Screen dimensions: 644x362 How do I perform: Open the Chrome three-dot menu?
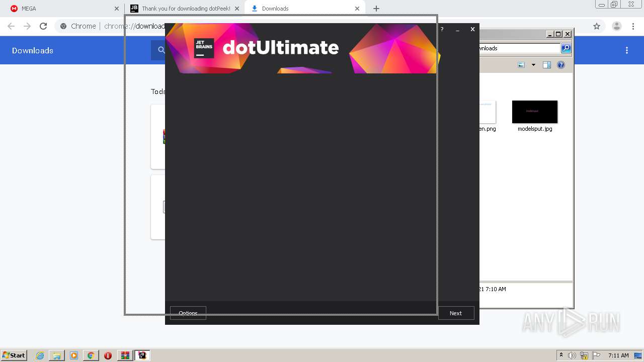click(633, 26)
